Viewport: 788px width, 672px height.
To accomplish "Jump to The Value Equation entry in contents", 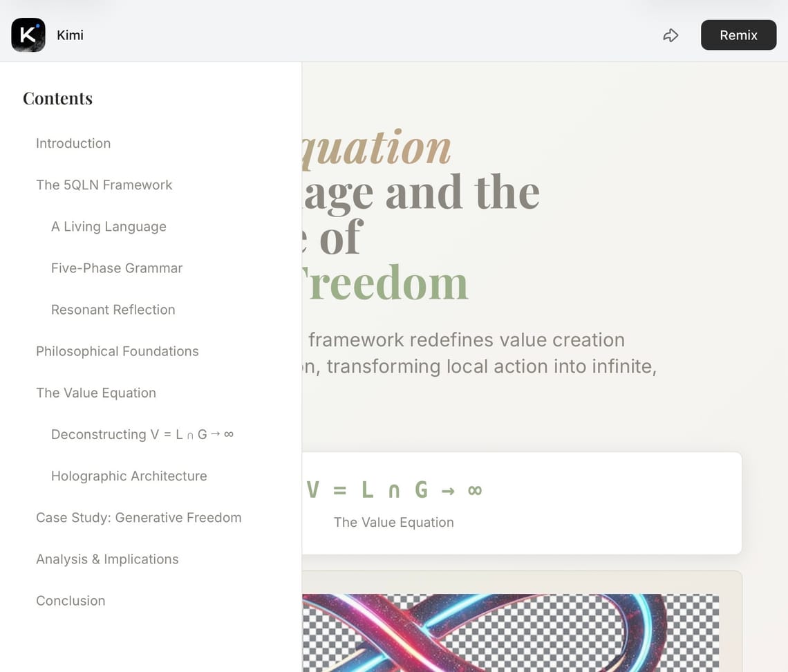I will pos(96,393).
